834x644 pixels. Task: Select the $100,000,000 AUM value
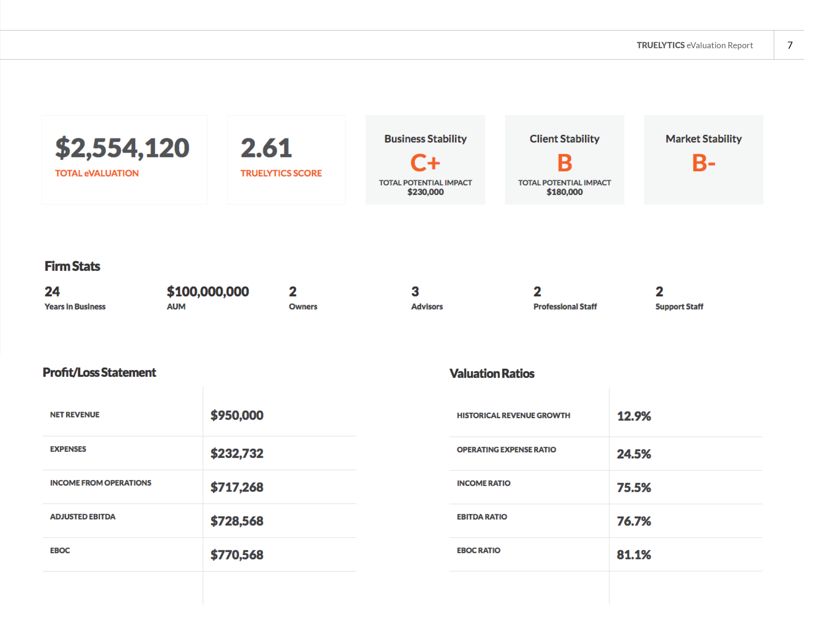(208, 291)
